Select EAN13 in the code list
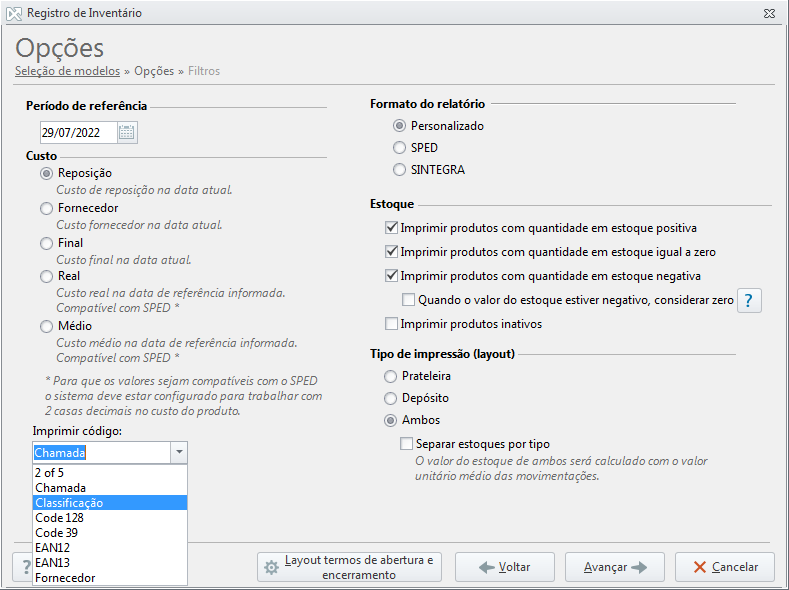Image resolution: width=789 pixels, height=590 pixels. coord(110,563)
